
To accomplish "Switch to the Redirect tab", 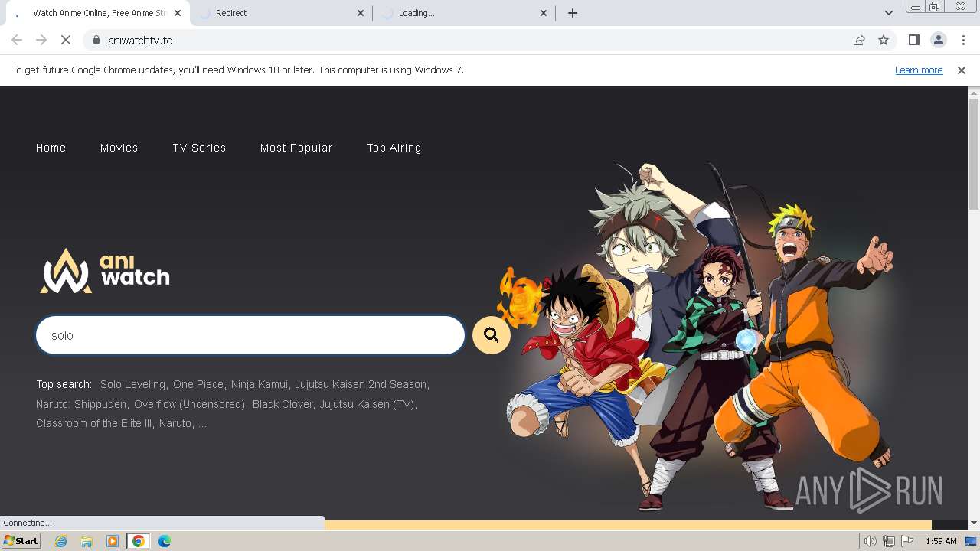I will (x=279, y=13).
